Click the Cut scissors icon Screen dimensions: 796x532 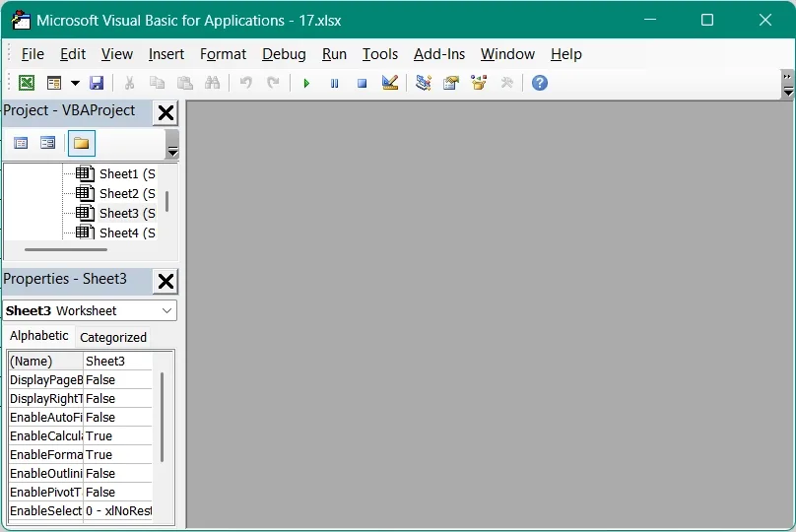pyautogui.click(x=129, y=83)
